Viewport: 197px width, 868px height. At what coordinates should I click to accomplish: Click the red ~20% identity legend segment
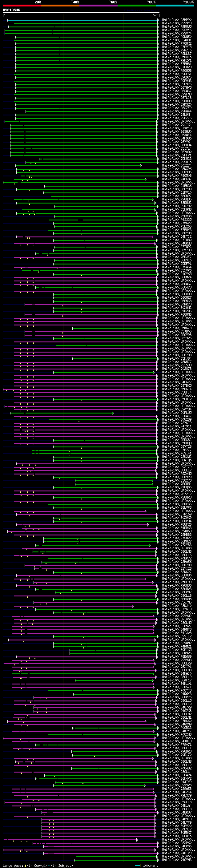point(22,6)
